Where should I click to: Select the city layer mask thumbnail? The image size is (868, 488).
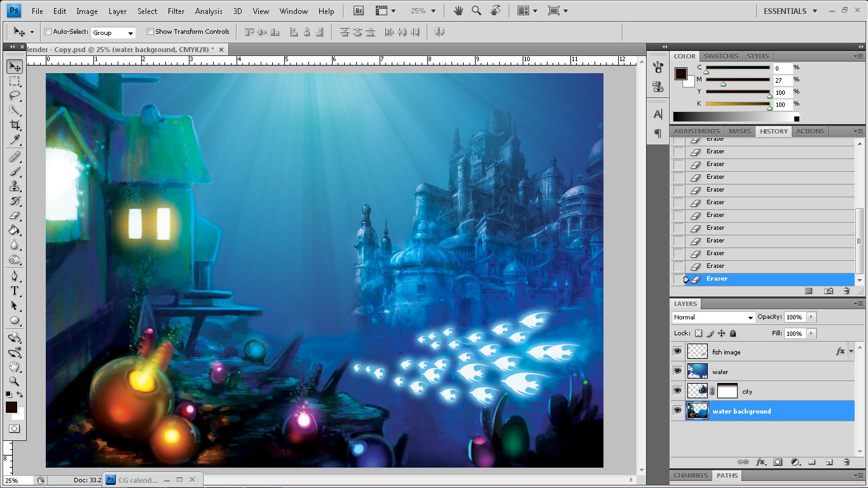[727, 391]
